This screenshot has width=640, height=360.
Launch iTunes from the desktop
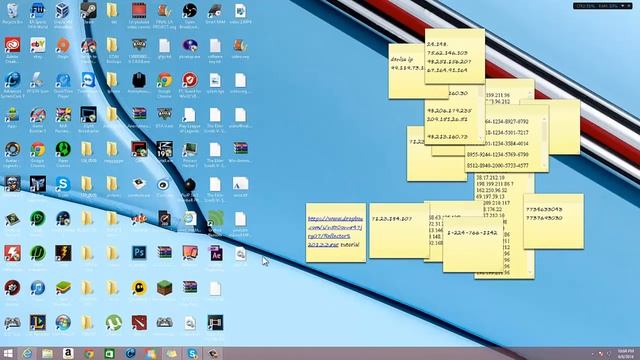tap(38, 288)
